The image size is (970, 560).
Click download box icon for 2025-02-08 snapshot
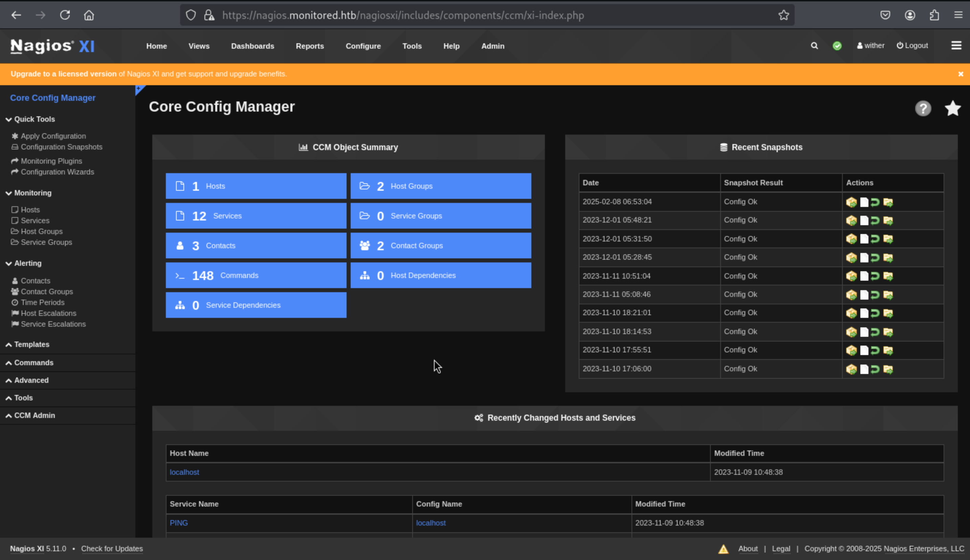click(x=851, y=202)
